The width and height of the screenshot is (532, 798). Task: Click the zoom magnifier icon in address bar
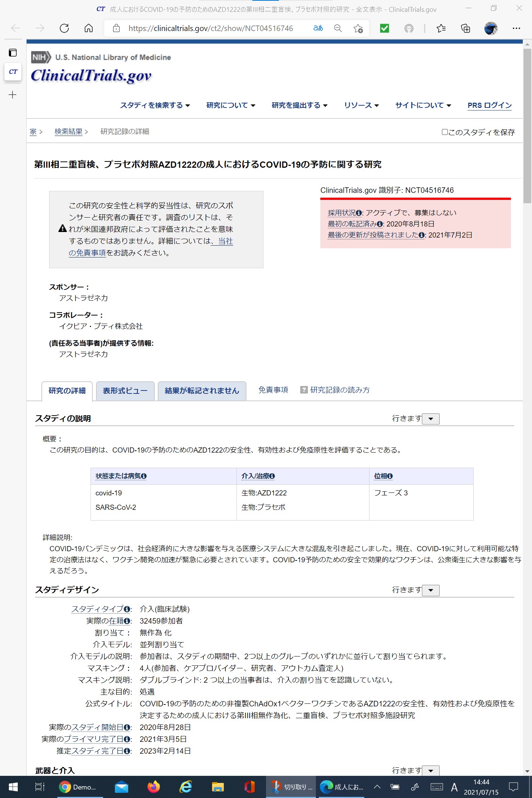(x=338, y=28)
